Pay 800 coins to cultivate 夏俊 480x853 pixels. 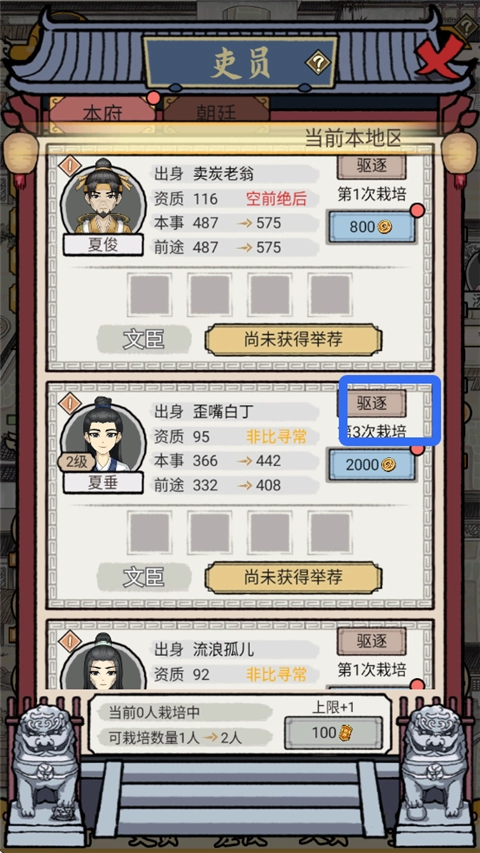(372, 227)
